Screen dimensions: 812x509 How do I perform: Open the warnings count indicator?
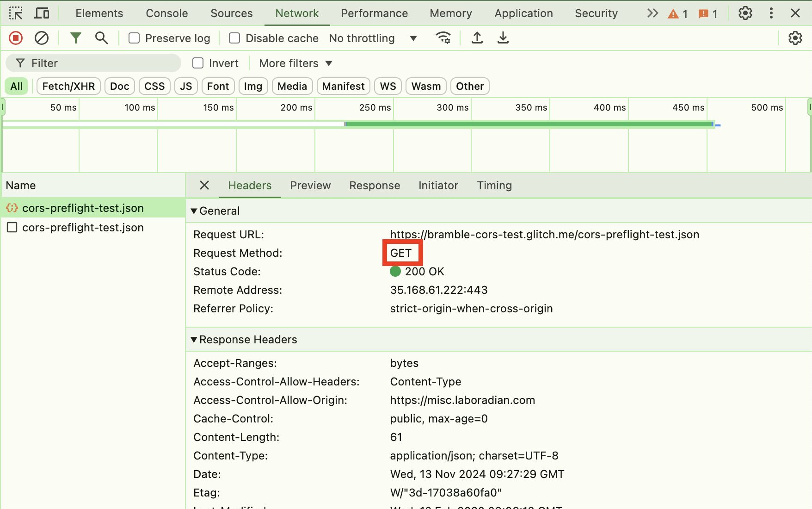(677, 14)
